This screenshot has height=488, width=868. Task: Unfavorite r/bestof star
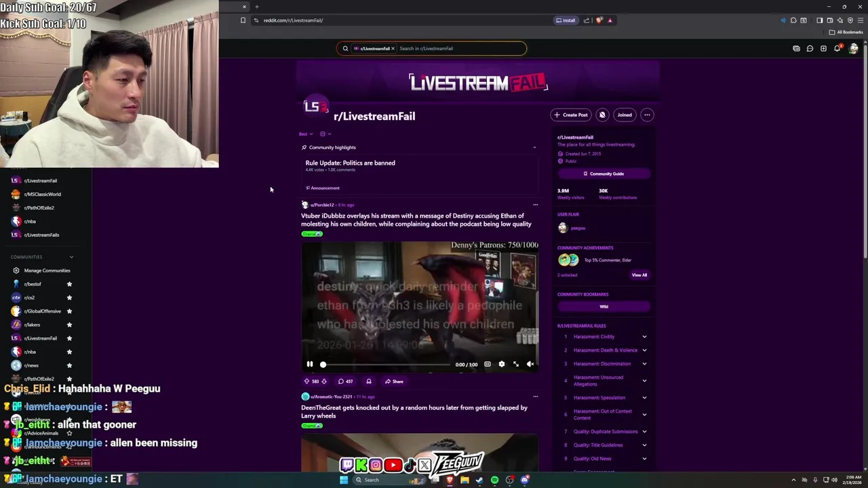(x=69, y=284)
